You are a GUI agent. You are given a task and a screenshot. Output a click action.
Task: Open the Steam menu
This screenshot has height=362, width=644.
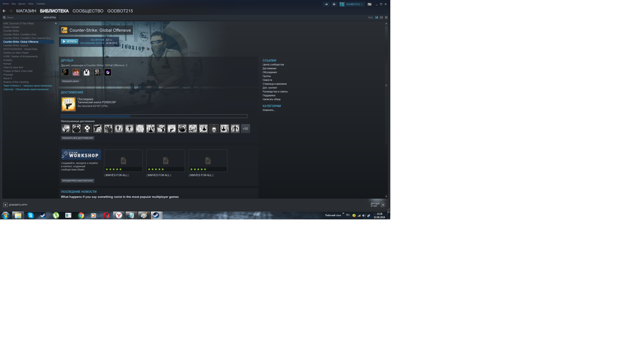tap(5, 4)
